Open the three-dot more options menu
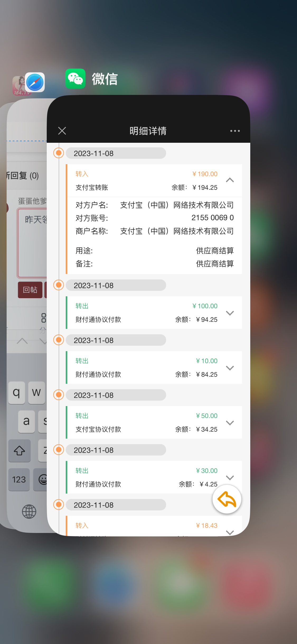Screen dimensions: 297x644 pos(235,131)
